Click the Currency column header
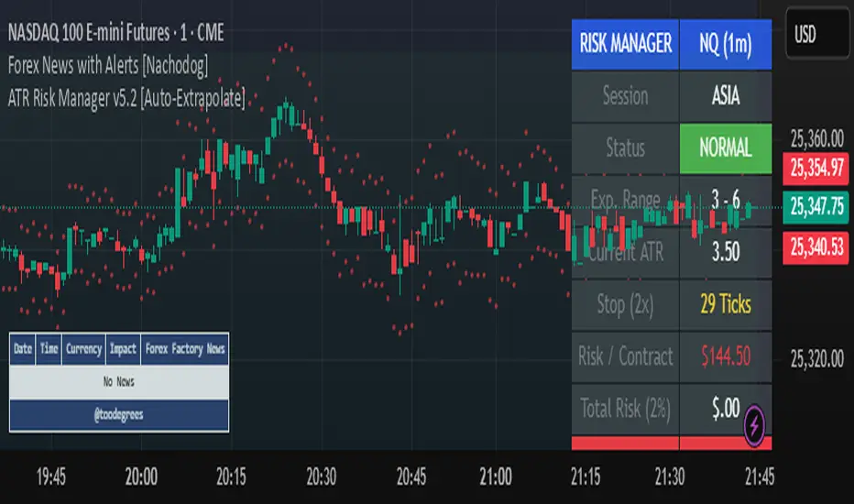The height and width of the screenshot is (504, 854). coord(84,349)
